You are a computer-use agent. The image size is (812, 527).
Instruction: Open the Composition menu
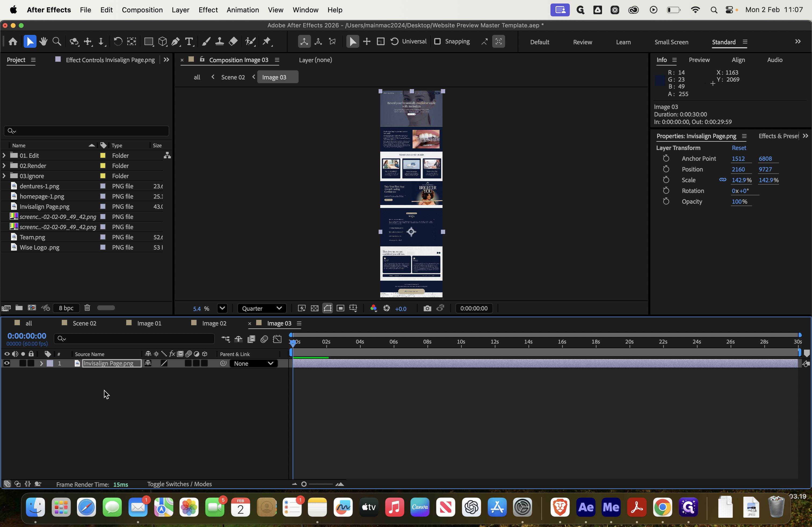[x=142, y=10]
